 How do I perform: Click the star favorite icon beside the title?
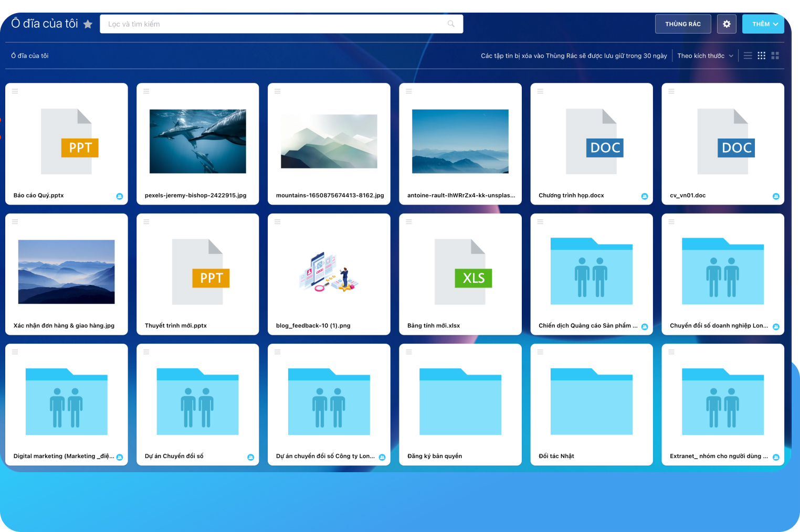pos(88,24)
